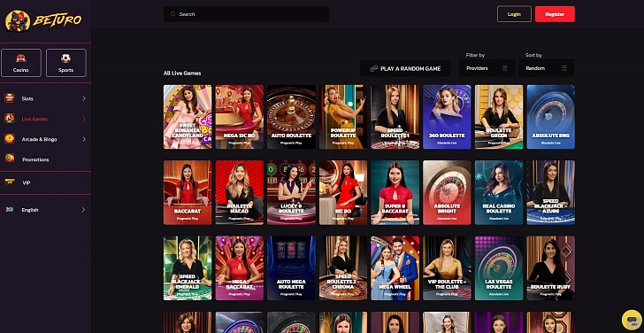Open the Las Vegas Roulette tile
Viewport: 644px width, 333px height.
(x=499, y=268)
